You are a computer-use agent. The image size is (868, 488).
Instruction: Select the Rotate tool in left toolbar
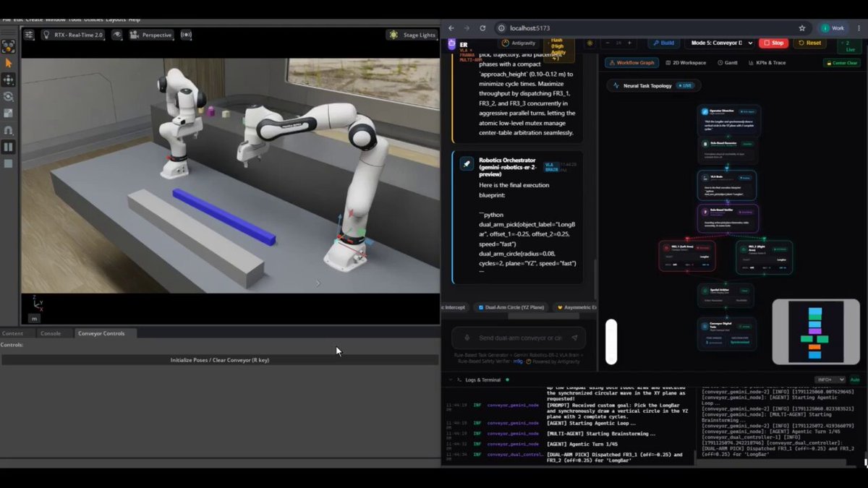[8, 97]
